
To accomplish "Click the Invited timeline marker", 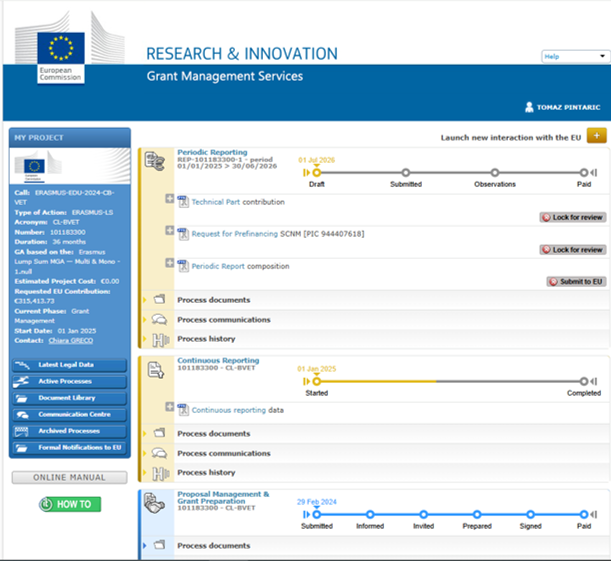I will tap(424, 515).
